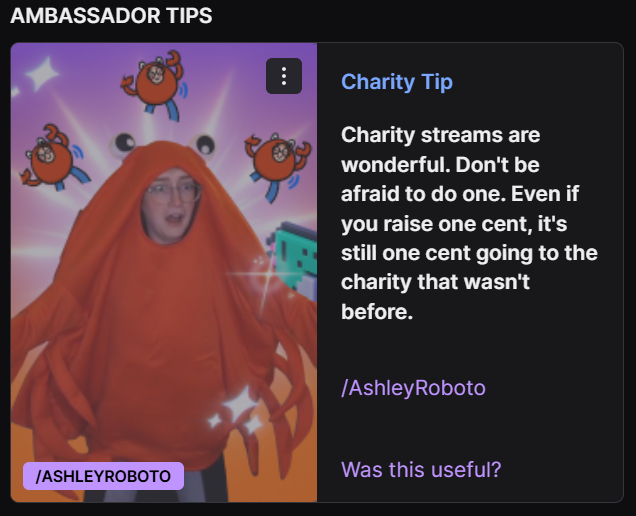636x516 pixels.
Task: Click the left crab emote sticker
Action: click(54, 158)
